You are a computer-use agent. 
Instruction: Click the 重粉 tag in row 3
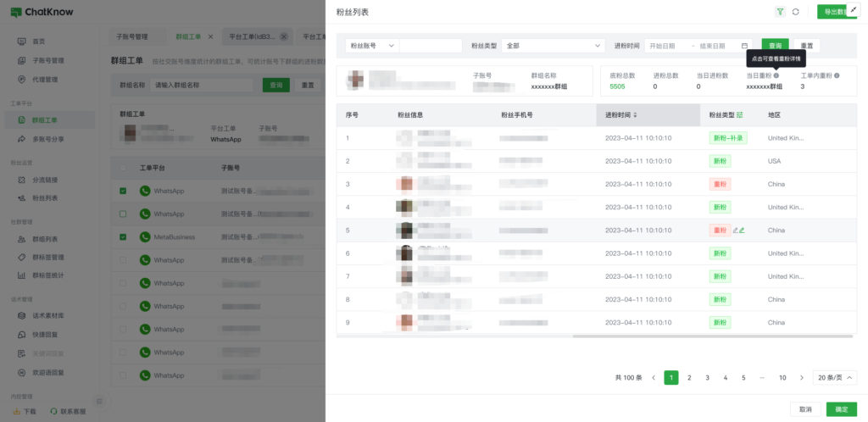click(x=720, y=184)
